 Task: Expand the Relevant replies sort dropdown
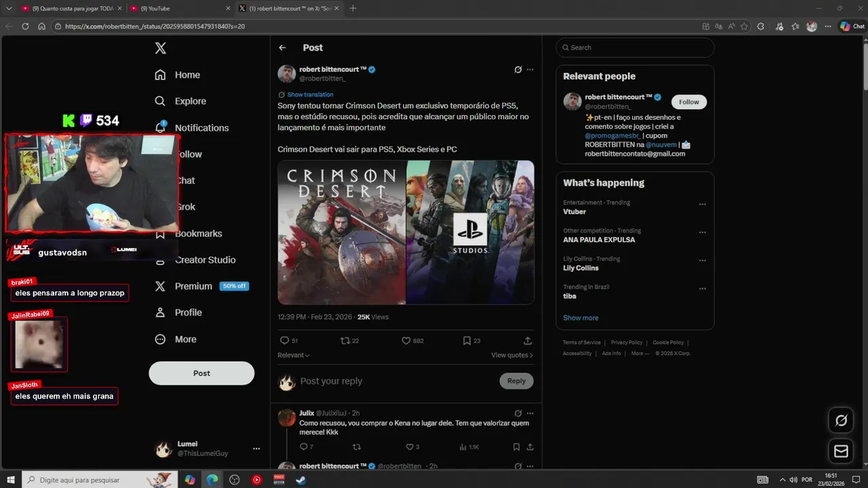pyautogui.click(x=294, y=355)
